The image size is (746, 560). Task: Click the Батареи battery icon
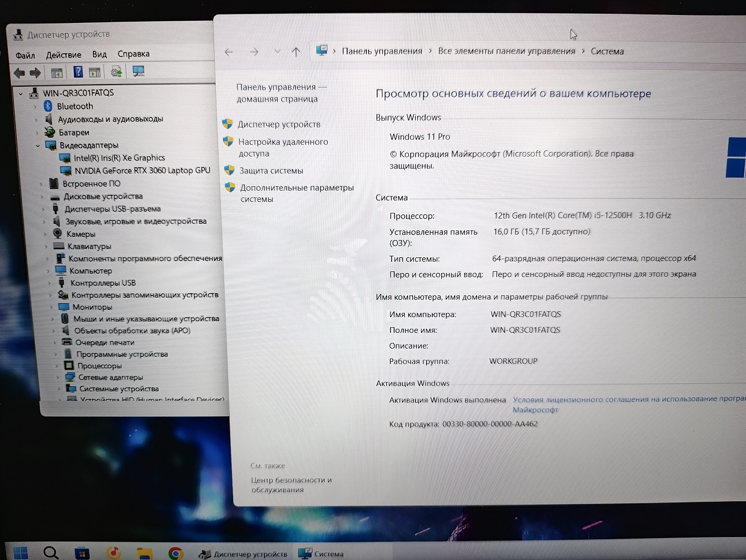pos(50,132)
